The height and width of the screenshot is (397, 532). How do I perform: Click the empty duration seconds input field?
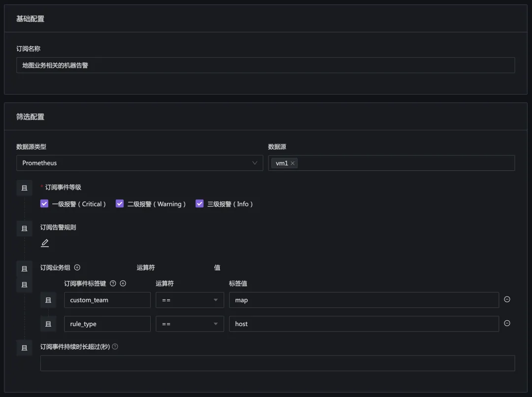[x=277, y=363]
